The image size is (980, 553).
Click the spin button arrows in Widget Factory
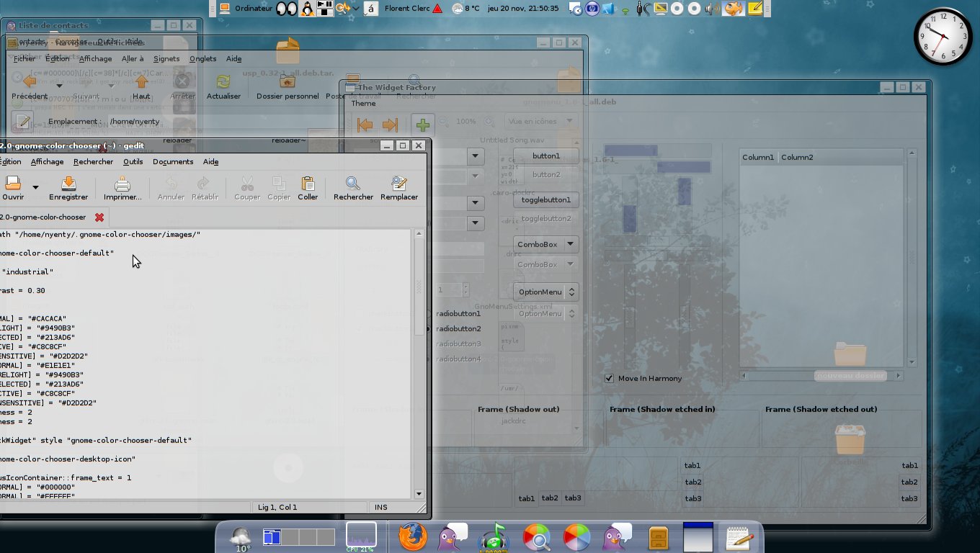click(x=465, y=289)
